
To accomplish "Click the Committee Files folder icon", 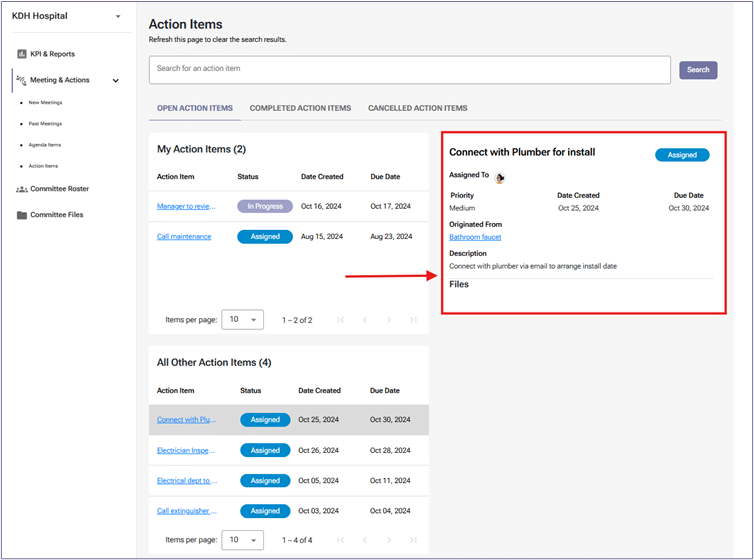I will [x=21, y=214].
